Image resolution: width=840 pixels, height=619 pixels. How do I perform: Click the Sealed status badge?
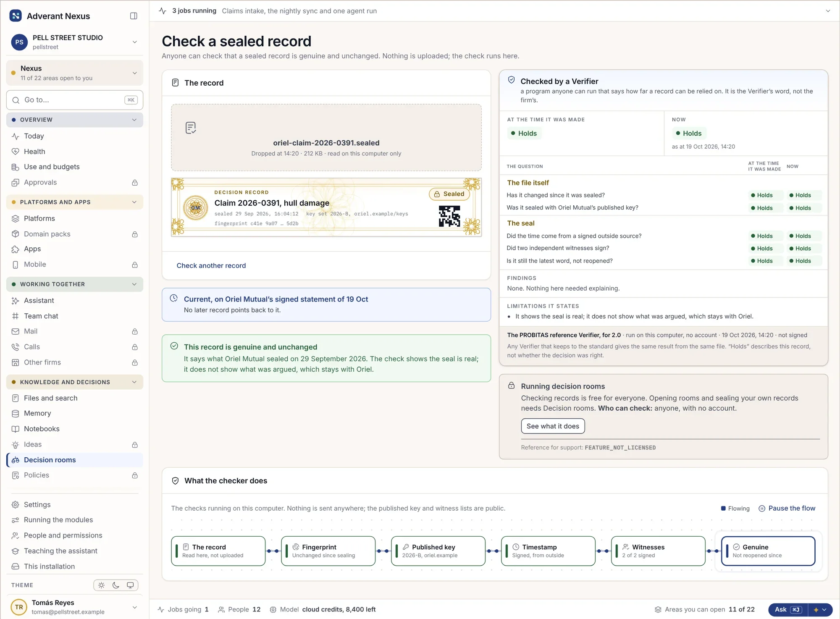tap(449, 194)
